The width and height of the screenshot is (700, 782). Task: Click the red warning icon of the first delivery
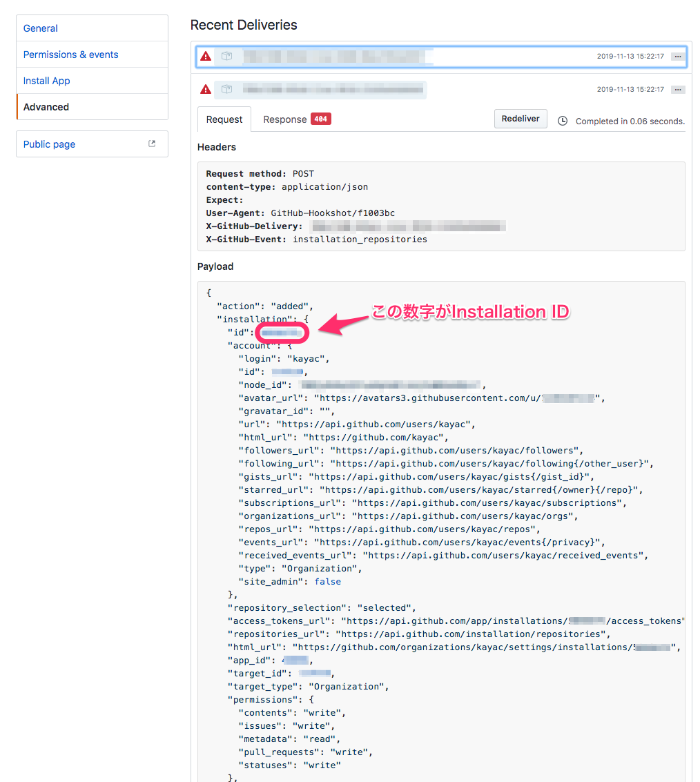(x=206, y=57)
